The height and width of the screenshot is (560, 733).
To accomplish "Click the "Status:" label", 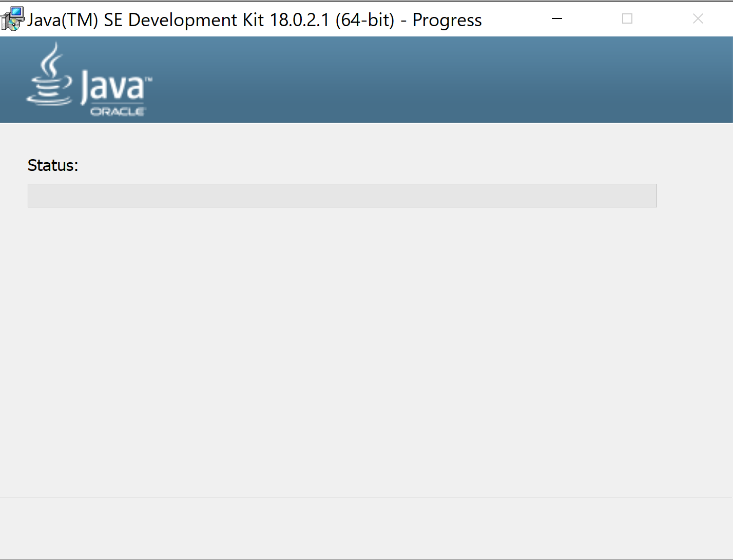I will tap(53, 165).
